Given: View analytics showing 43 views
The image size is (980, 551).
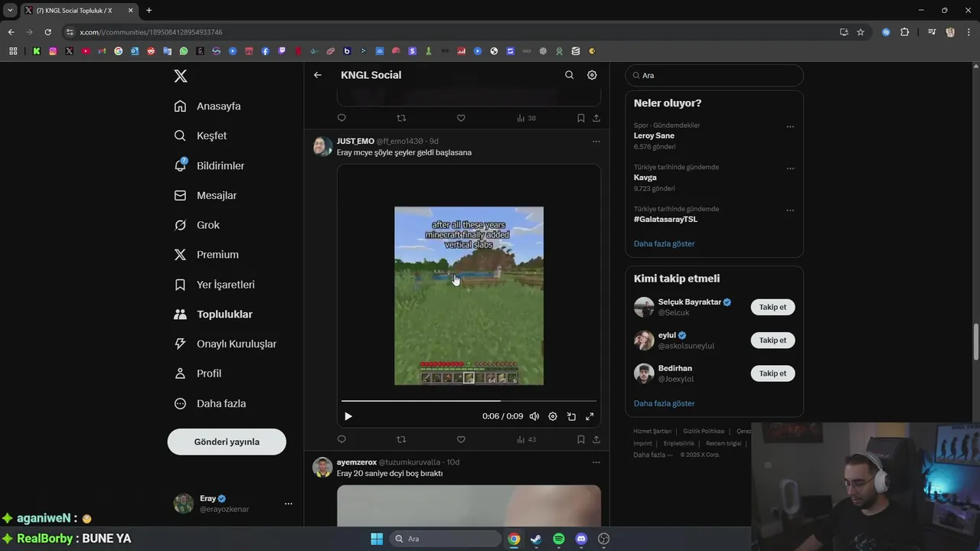Looking at the screenshot, I should click(x=527, y=439).
